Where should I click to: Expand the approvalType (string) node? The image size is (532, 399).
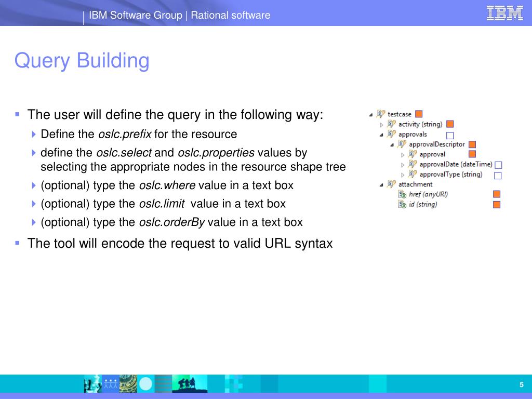click(403, 175)
